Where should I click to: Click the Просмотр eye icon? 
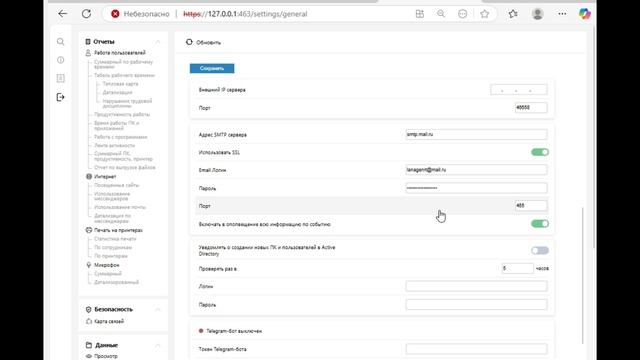[x=89, y=356]
